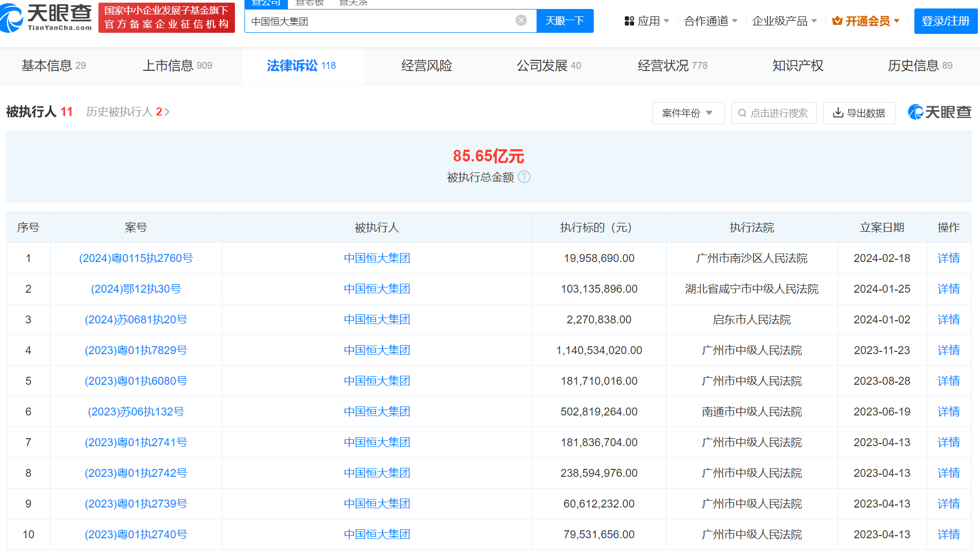Open 详情 for row 5

tap(949, 381)
